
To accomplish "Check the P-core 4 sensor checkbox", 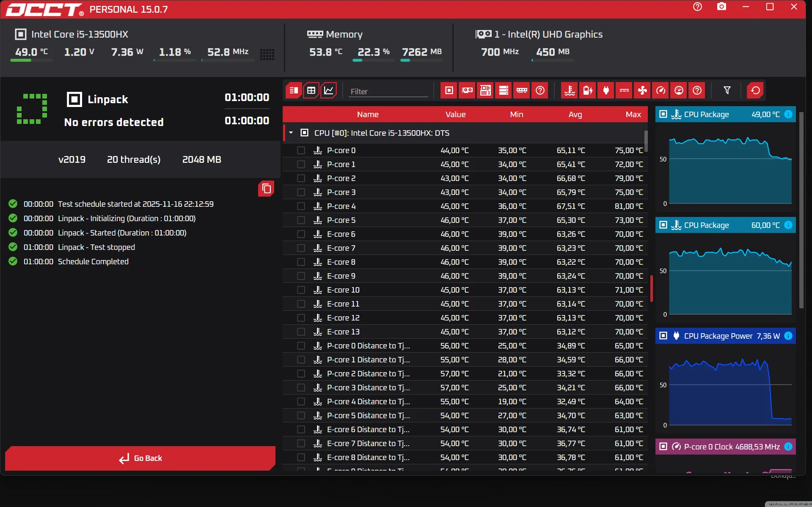I will pos(301,206).
